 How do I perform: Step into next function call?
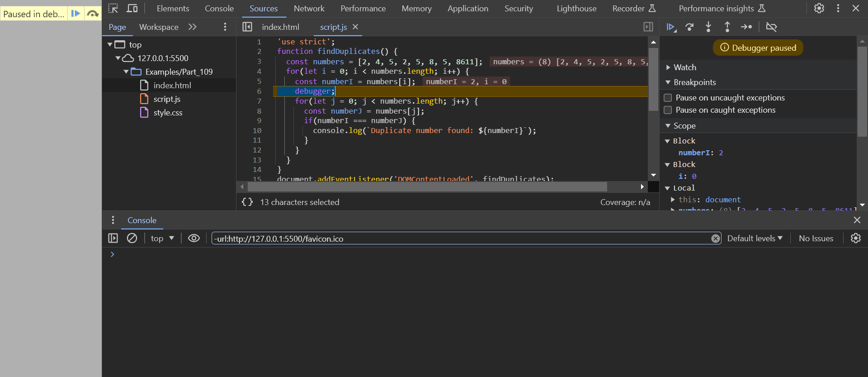(708, 27)
